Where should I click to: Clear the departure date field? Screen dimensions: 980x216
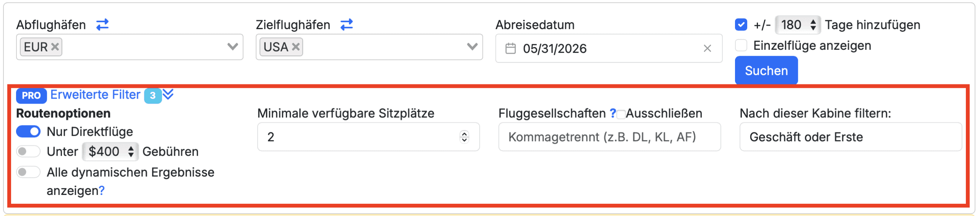[707, 48]
